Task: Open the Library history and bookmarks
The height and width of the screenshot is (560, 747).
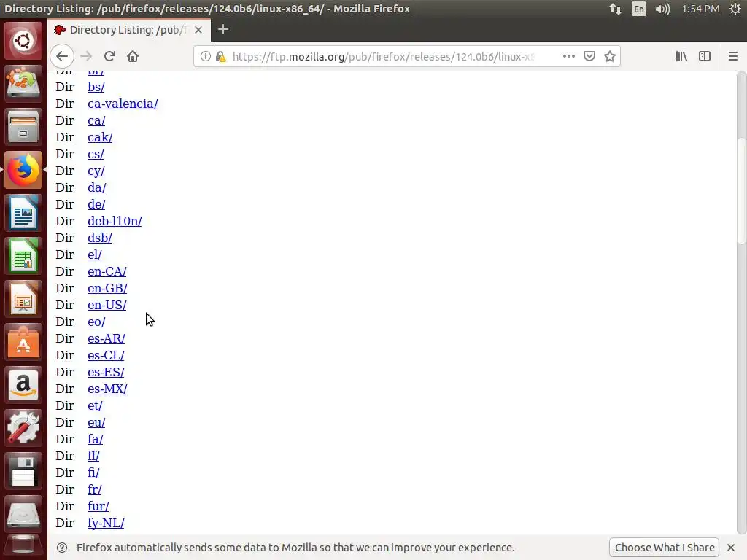Action: point(681,56)
